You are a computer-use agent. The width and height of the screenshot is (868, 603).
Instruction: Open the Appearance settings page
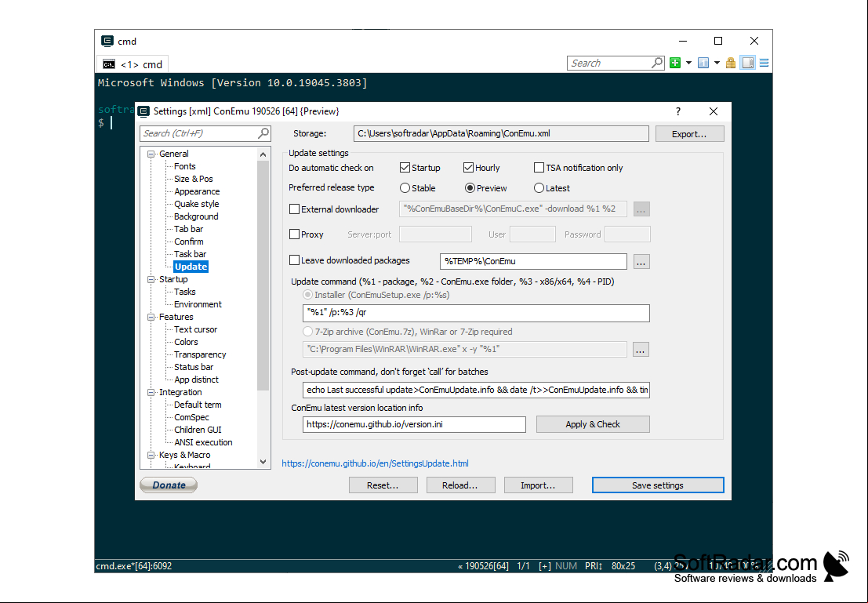click(x=197, y=191)
